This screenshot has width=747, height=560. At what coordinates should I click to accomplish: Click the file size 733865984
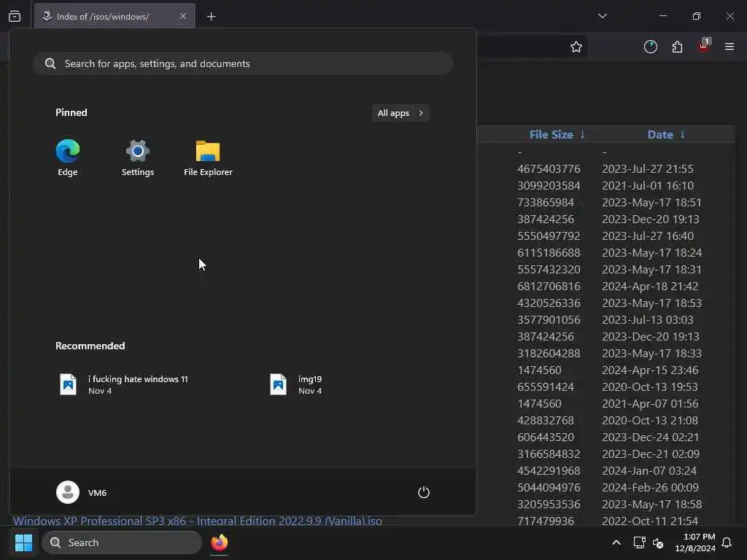(546, 203)
